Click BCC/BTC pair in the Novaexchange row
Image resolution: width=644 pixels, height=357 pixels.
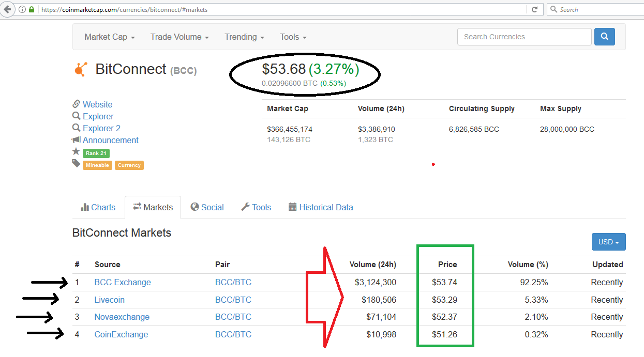(233, 317)
